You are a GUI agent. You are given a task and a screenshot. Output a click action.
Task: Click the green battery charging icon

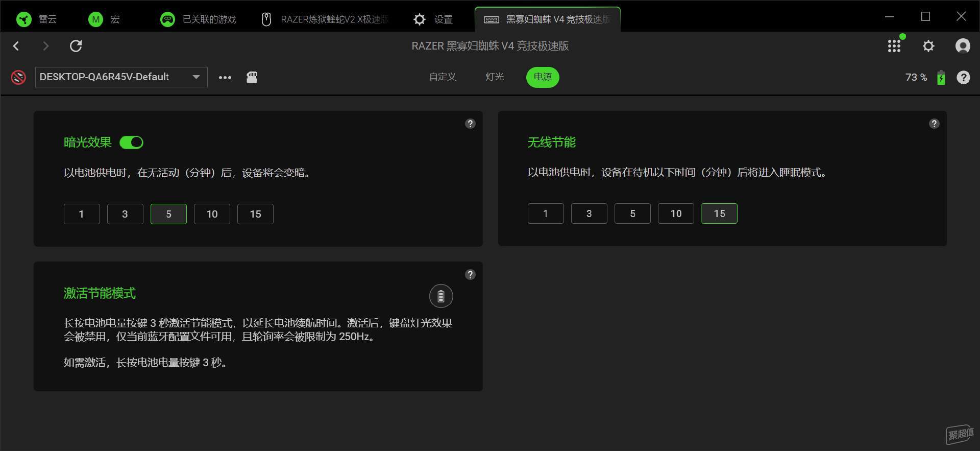[x=941, y=78]
